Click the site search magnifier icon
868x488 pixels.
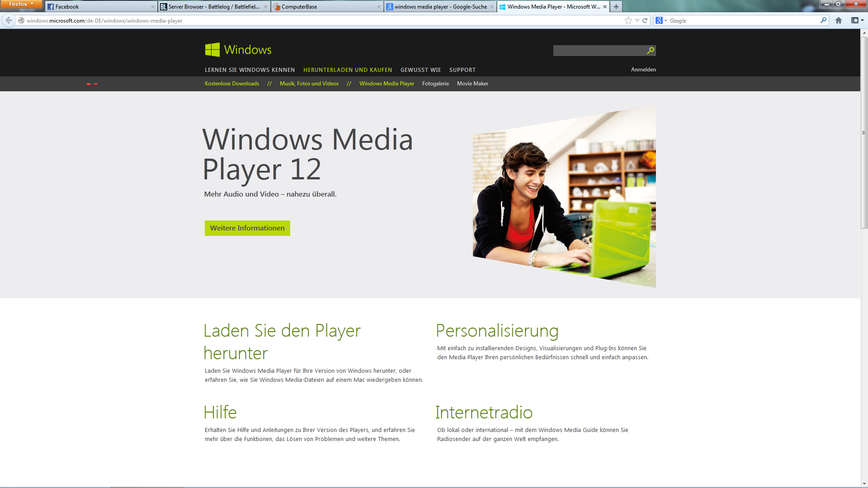tap(651, 51)
